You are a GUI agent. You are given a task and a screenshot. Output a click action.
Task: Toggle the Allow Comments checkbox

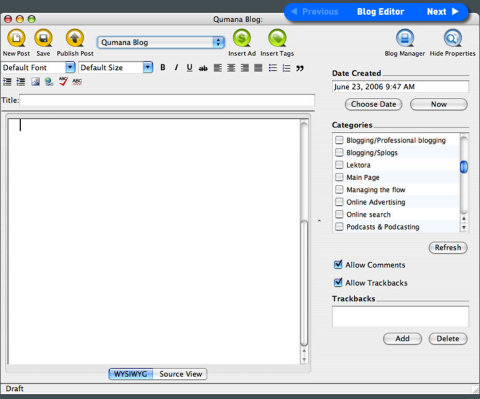coord(338,265)
